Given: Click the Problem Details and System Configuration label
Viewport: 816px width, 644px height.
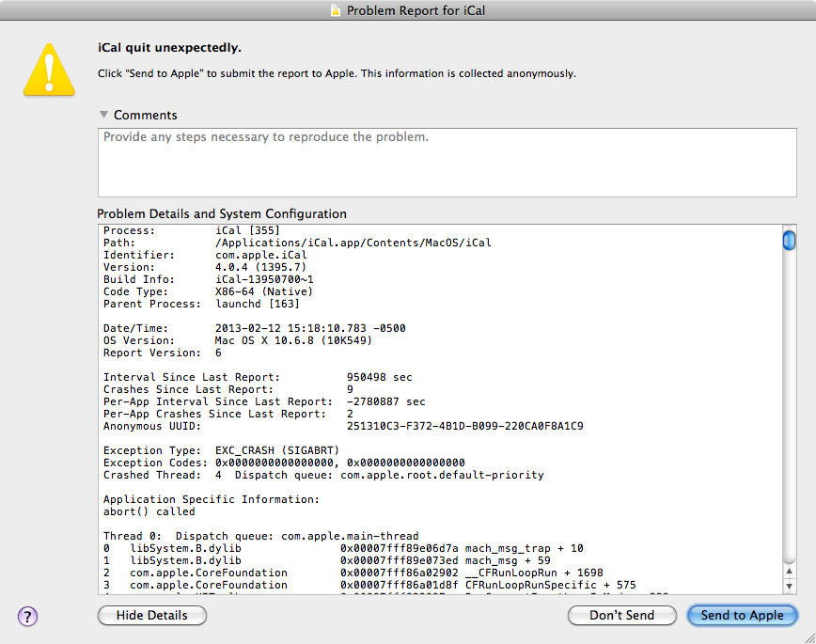Looking at the screenshot, I should [223, 212].
